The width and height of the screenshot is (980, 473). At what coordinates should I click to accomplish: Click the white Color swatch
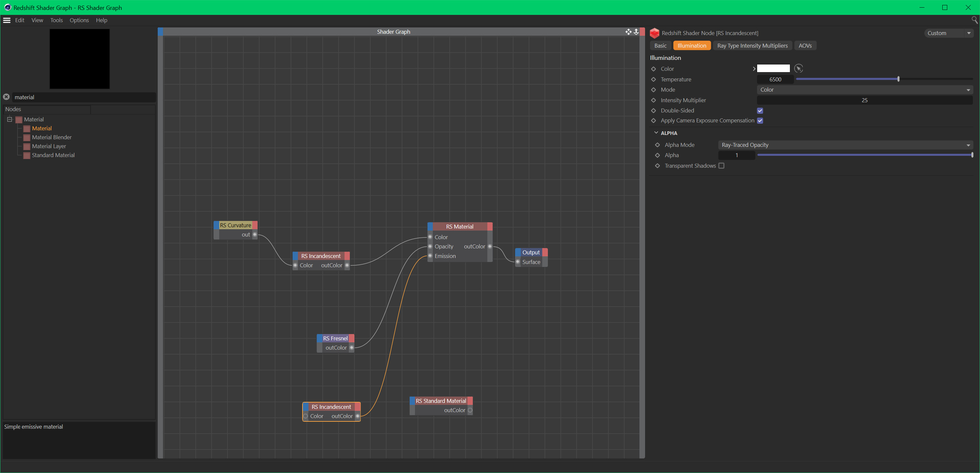[x=773, y=68]
